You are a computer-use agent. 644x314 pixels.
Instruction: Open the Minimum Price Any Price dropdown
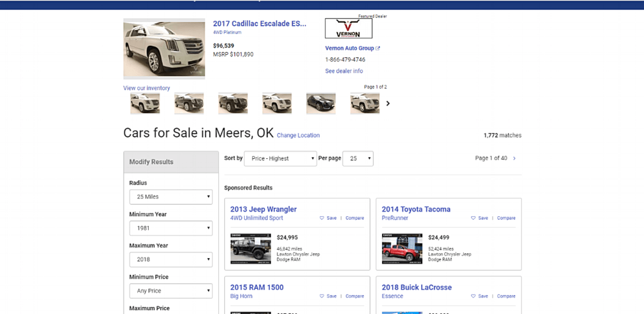171,291
